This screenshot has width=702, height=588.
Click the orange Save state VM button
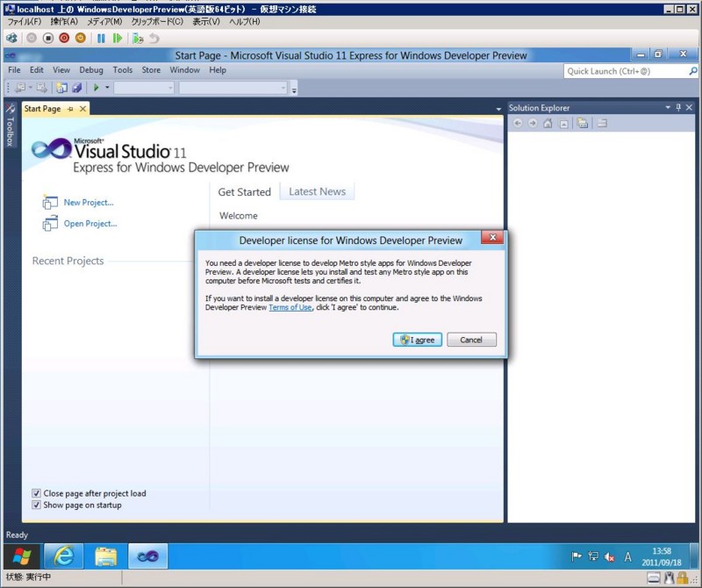coord(81,39)
